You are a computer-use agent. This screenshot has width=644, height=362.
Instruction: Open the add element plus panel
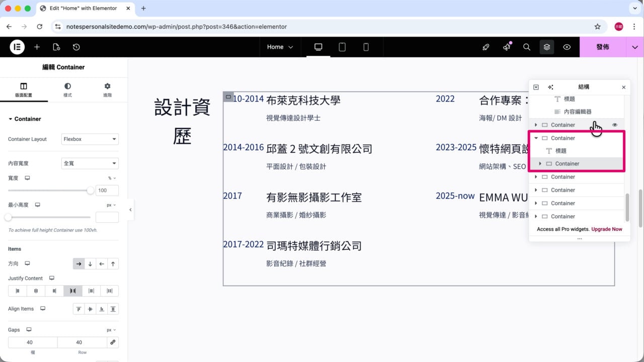[x=37, y=47]
